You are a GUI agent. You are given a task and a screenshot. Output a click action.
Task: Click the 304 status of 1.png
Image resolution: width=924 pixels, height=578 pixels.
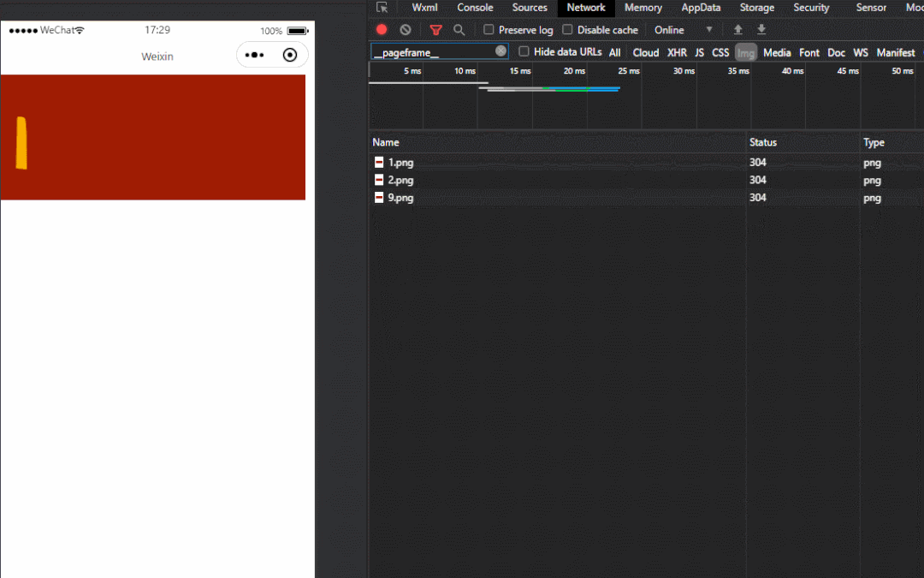point(758,162)
